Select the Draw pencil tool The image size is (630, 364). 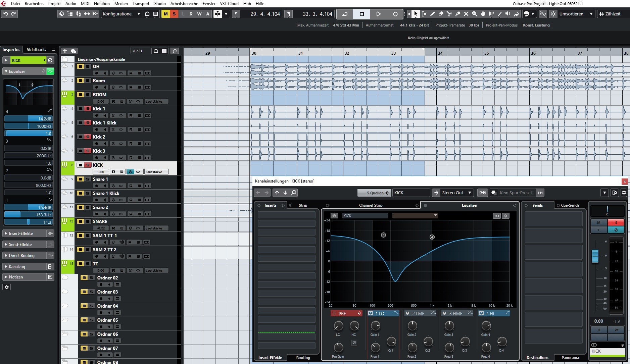pyautogui.click(x=433, y=14)
